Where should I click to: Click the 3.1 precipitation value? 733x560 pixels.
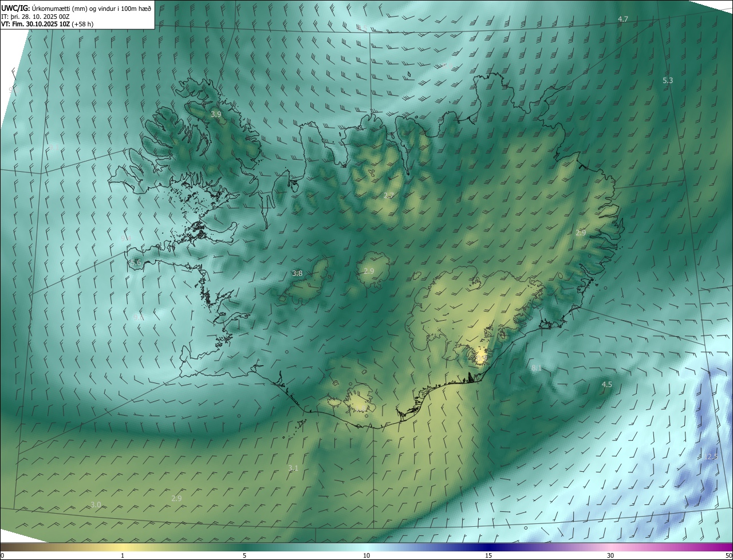[293, 468]
